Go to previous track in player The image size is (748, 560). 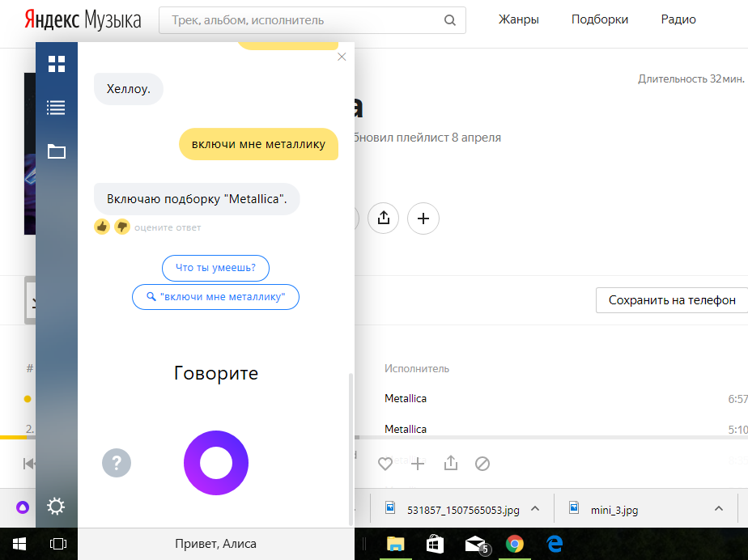[28, 463]
